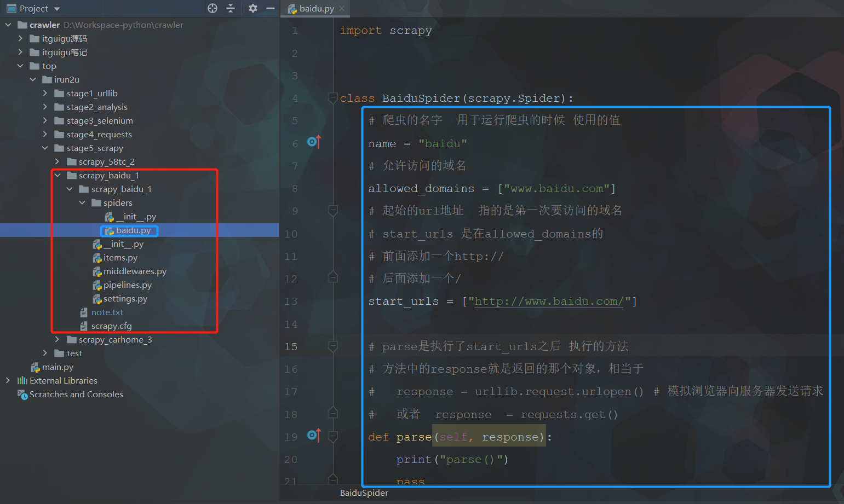Select baidu.py in the project tree
Image resolution: width=844 pixels, height=504 pixels.
point(133,230)
